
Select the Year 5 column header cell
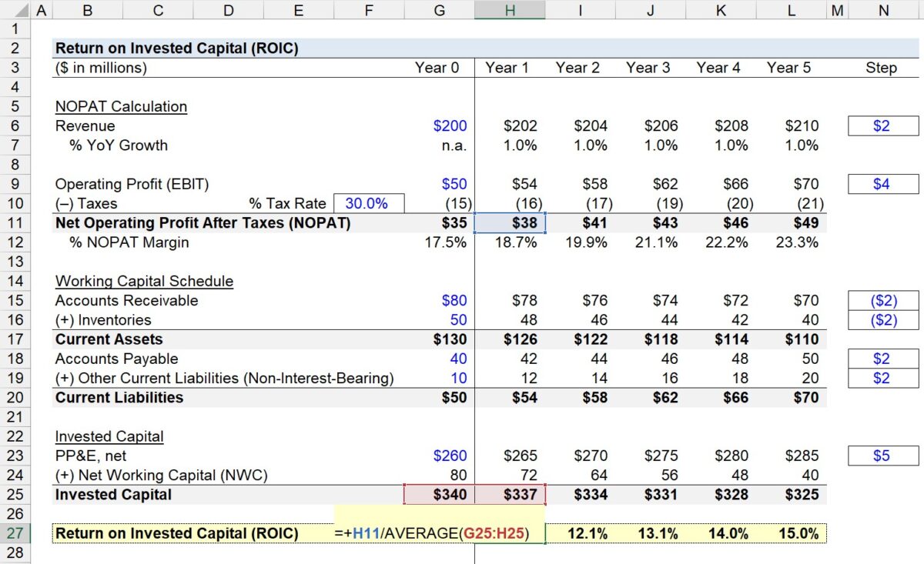(788, 68)
